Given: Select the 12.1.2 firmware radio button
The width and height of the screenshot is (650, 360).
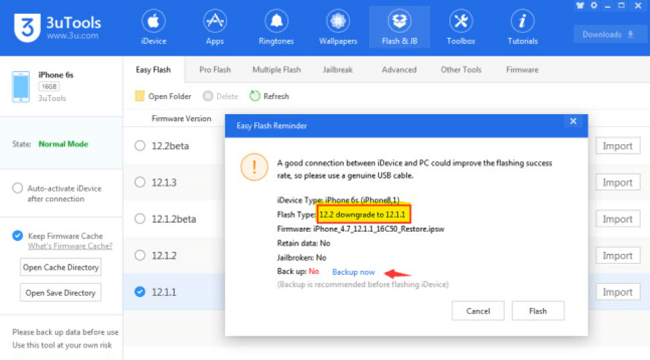Looking at the screenshot, I should (x=140, y=255).
